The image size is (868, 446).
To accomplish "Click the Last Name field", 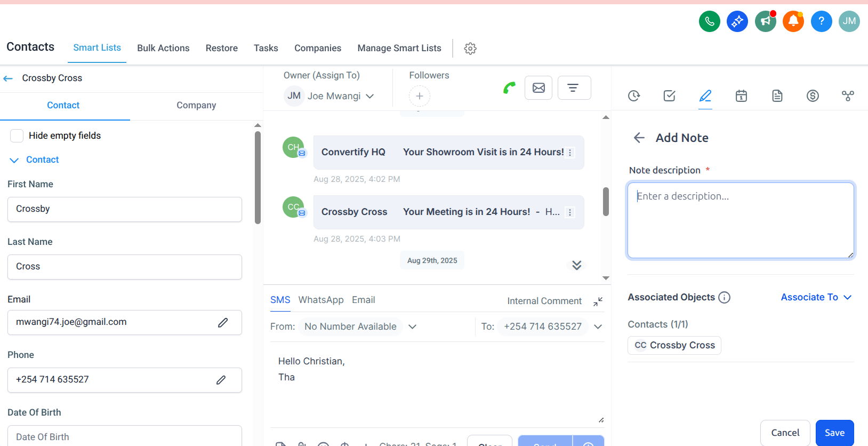I will point(125,267).
